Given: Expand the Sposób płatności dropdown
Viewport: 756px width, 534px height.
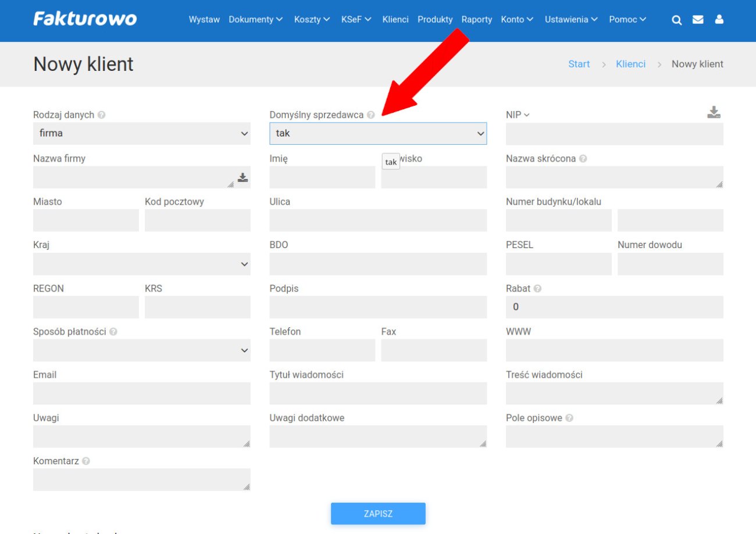Looking at the screenshot, I should tap(141, 350).
